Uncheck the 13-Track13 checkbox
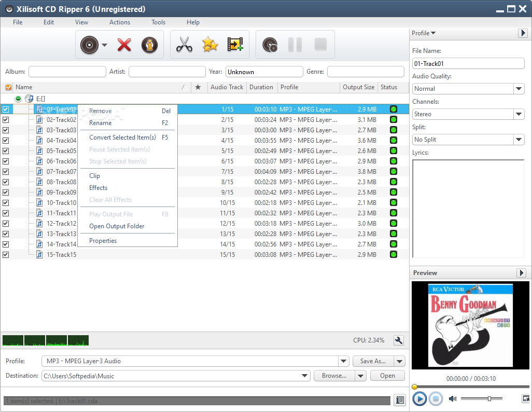The height and width of the screenshot is (412, 532). [x=6, y=234]
